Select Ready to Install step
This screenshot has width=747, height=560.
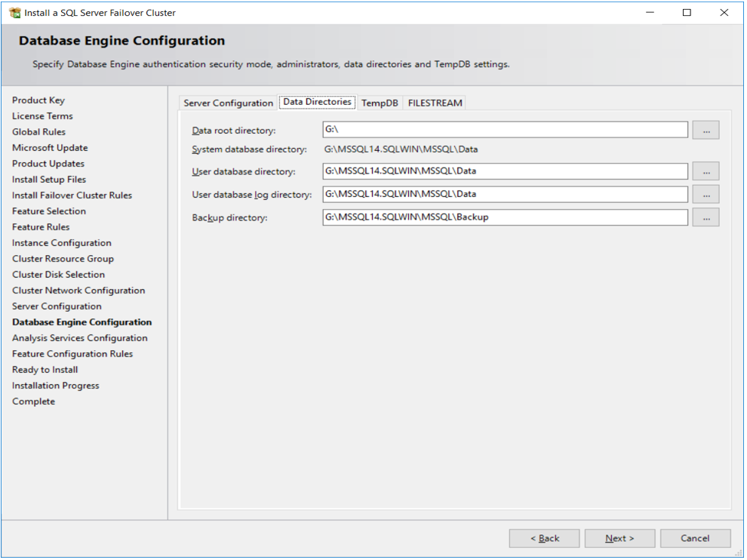pyautogui.click(x=45, y=370)
